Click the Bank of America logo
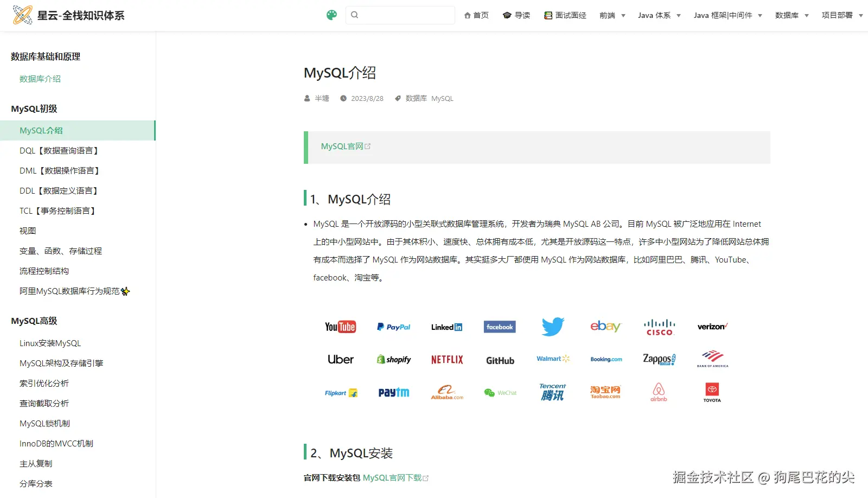Screen dimensions: 868x498 click(713, 359)
